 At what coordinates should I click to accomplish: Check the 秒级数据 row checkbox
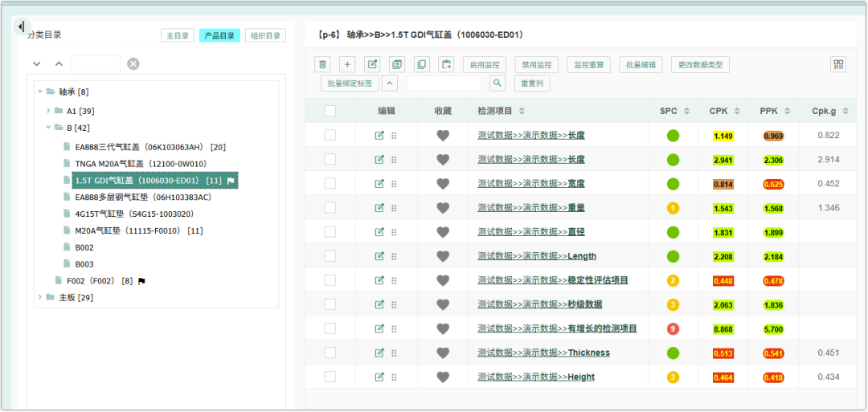[330, 304]
